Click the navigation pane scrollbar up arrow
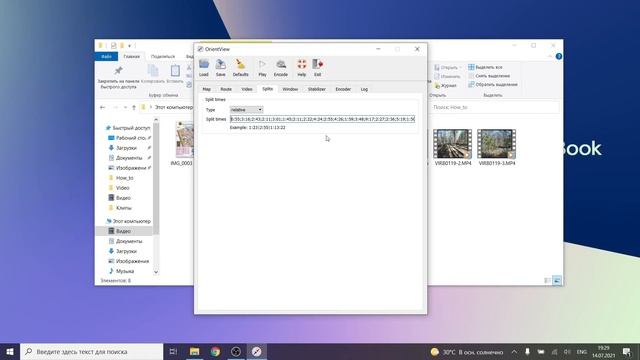Image resolution: width=640 pixels, height=360 pixels. pyautogui.click(x=156, y=120)
